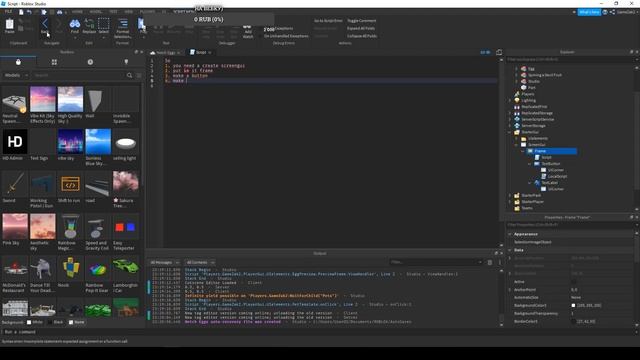640x360 pixels.
Task: Click the new file icon in title toolbar
Action: pyautogui.click(x=21, y=12)
